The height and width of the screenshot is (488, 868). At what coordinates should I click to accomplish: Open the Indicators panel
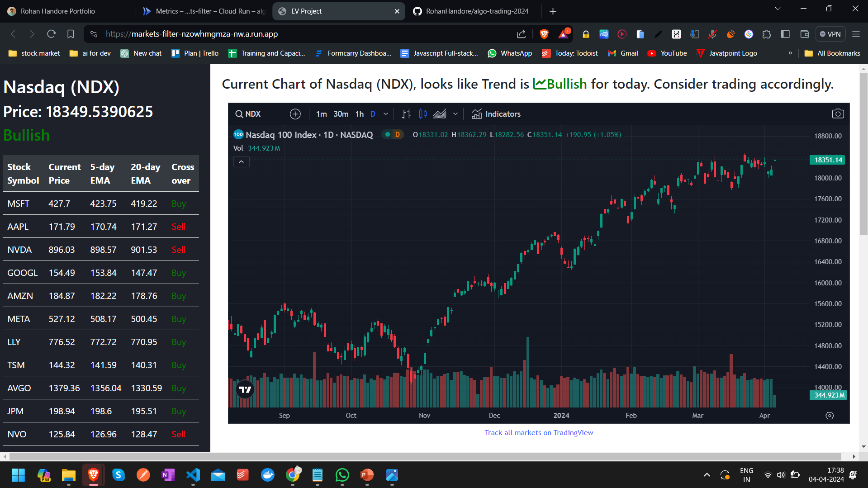tap(496, 114)
